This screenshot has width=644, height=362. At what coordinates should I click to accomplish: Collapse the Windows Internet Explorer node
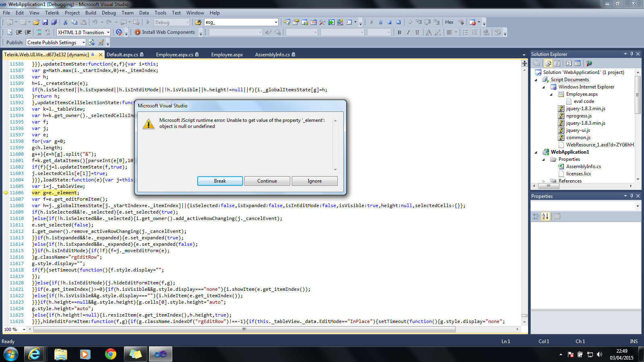point(543,87)
